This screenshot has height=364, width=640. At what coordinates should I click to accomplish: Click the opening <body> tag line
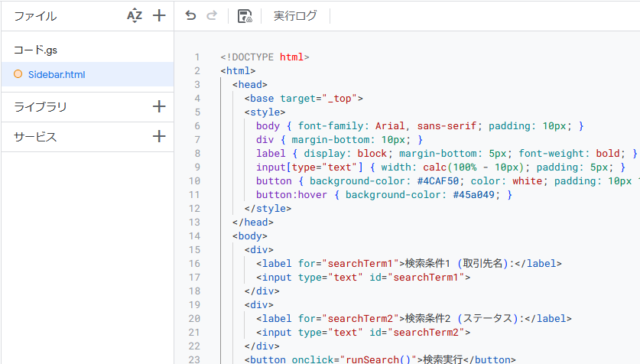point(250,236)
